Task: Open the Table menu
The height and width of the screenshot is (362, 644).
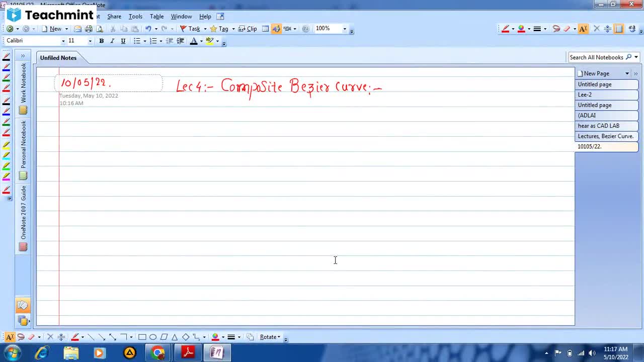Action: tap(156, 16)
